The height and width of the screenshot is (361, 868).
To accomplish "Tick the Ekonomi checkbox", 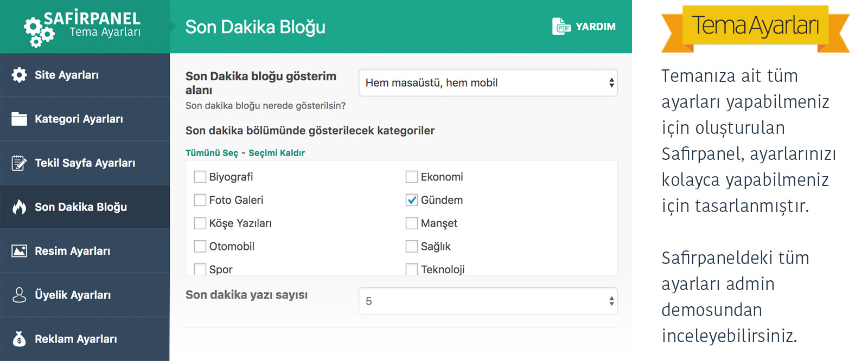I will pyautogui.click(x=412, y=177).
